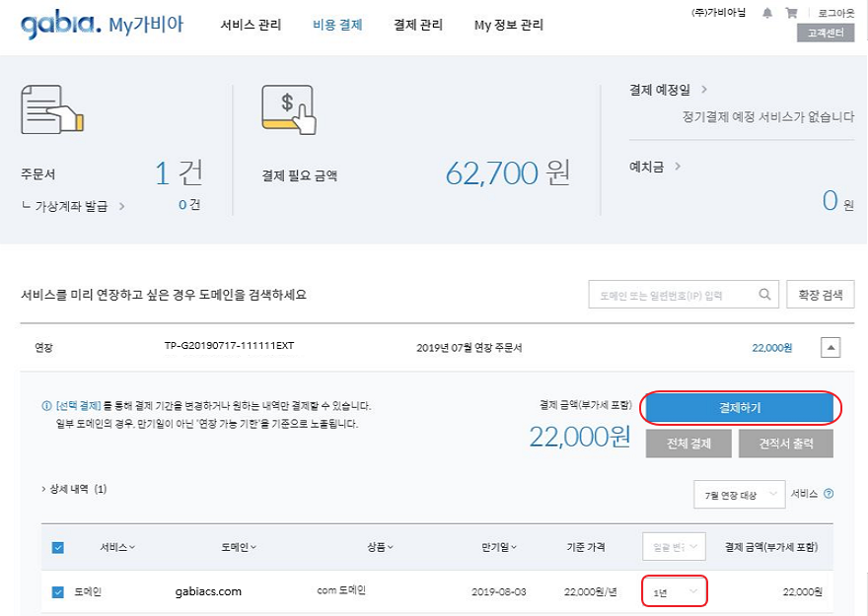The height and width of the screenshot is (616, 868).
Task: Open the 7월 연장 대상 dropdown
Action: [739, 495]
